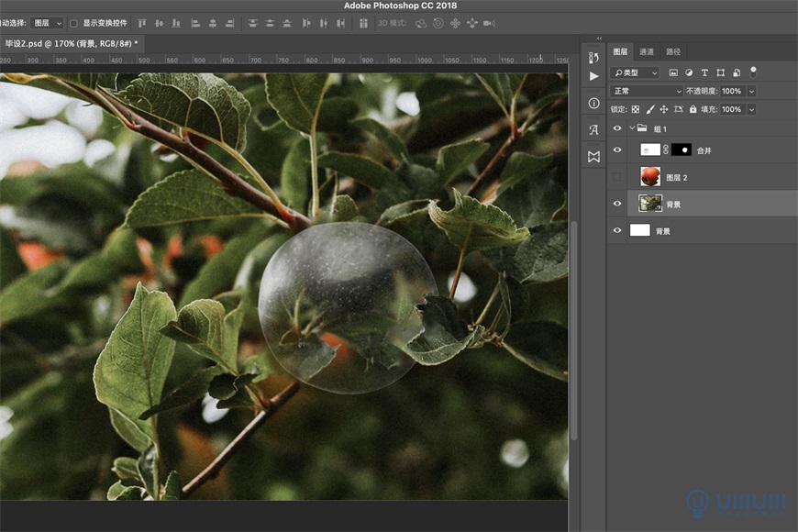Select the 合并 layer mask thumbnail
Viewport: 798px width, 532px height.
tap(682, 150)
